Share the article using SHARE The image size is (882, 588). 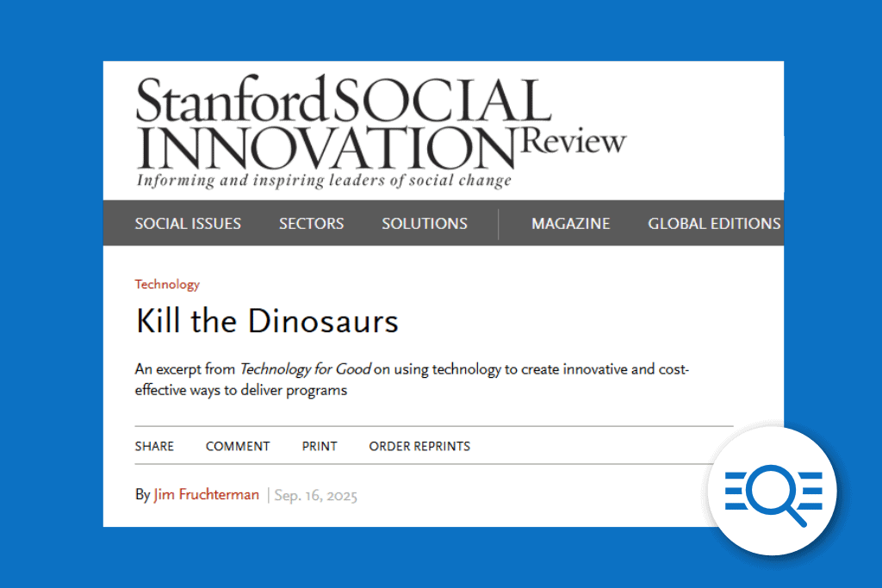[154, 446]
